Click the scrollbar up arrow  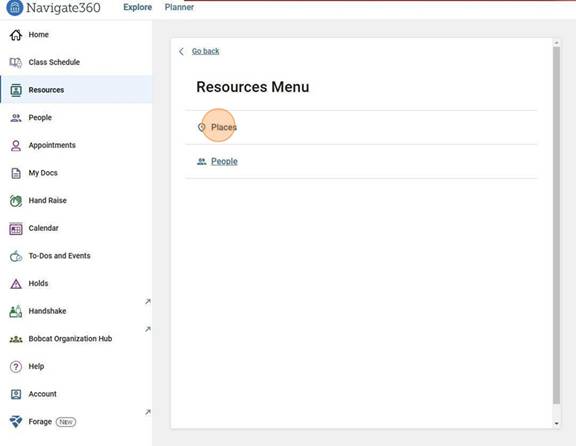click(x=557, y=43)
